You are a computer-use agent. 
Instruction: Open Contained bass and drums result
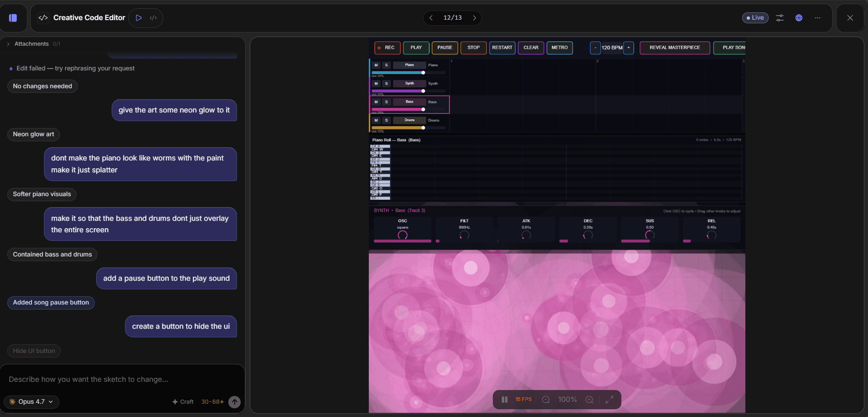click(52, 255)
